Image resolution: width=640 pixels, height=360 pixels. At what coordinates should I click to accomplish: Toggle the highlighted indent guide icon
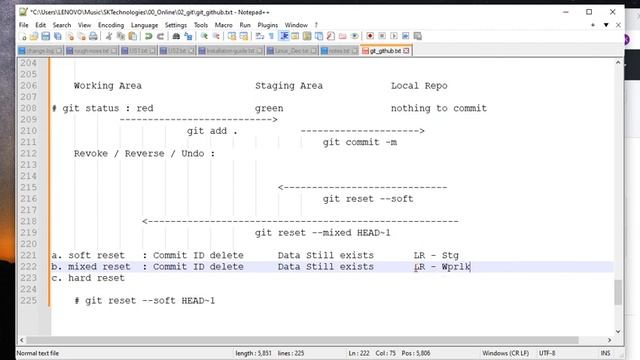coord(284,36)
